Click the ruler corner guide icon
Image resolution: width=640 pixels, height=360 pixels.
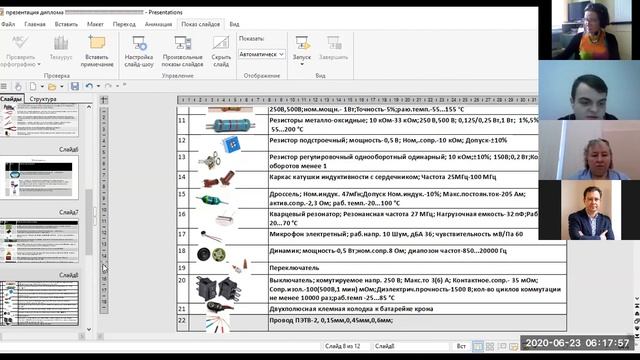pyautogui.click(x=104, y=100)
